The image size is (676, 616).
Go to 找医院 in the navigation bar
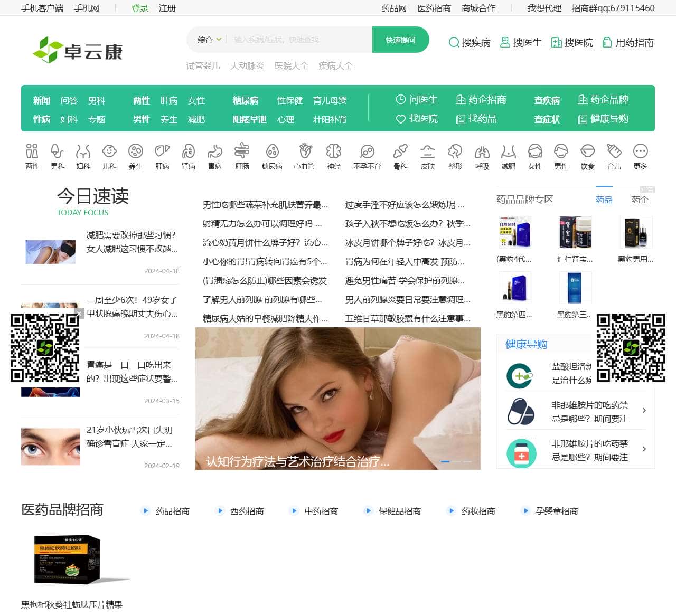pos(417,119)
